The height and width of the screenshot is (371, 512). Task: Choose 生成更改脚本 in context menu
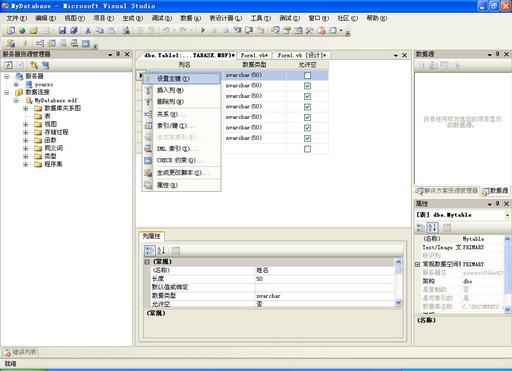(181, 173)
